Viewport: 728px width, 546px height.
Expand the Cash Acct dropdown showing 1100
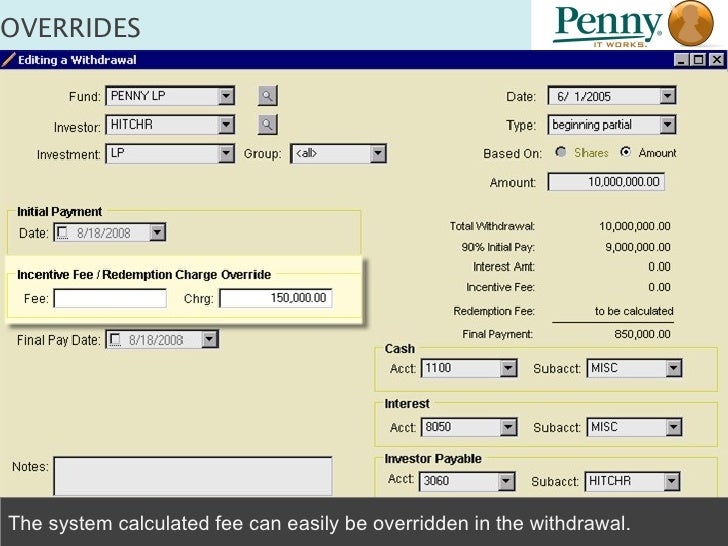(x=508, y=368)
